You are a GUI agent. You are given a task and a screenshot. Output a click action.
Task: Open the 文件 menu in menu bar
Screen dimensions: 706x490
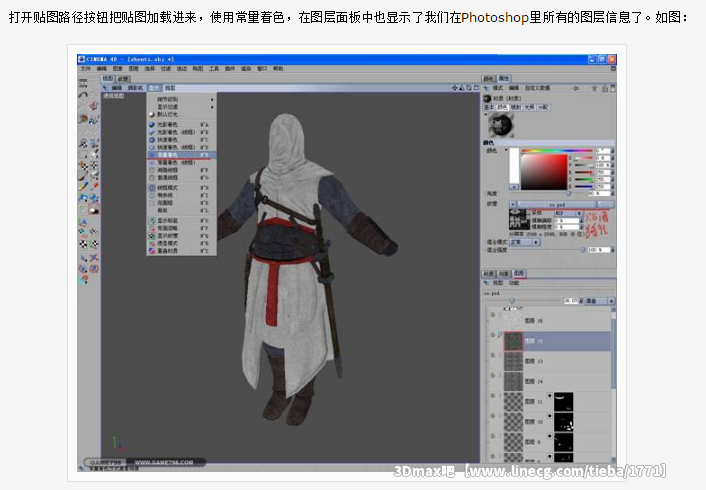coord(86,68)
